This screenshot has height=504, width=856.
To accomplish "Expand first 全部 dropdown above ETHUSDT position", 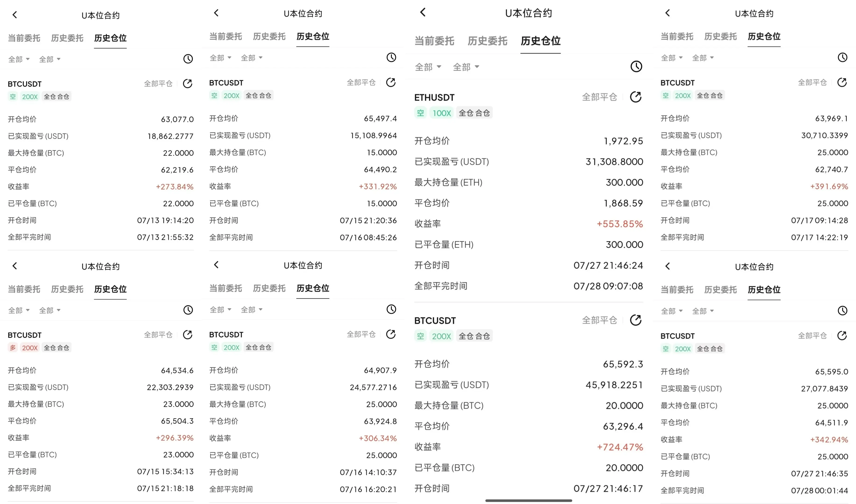I will pyautogui.click(x=428, y=67).
